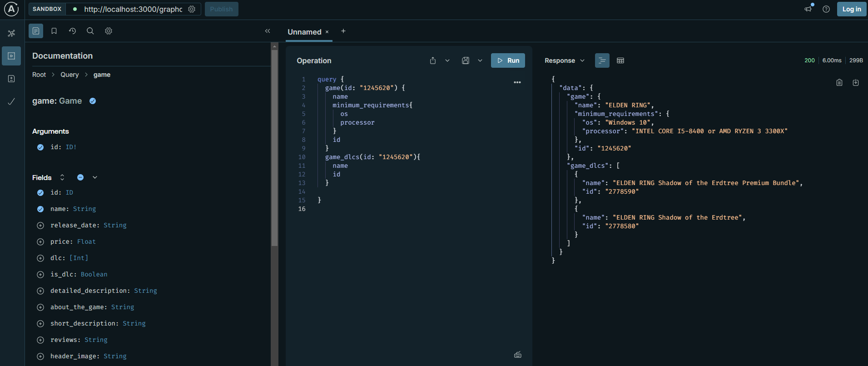
Task: Open the schema search icon
Action: pos(90,31)
